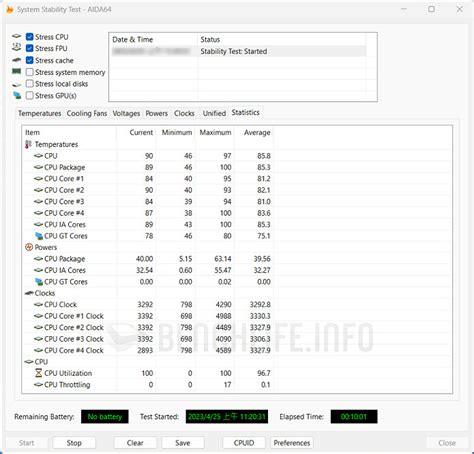The image size is (474, 454).
Task: Enable Stress system memory checkbox
Action: click(x=29, y=72)
